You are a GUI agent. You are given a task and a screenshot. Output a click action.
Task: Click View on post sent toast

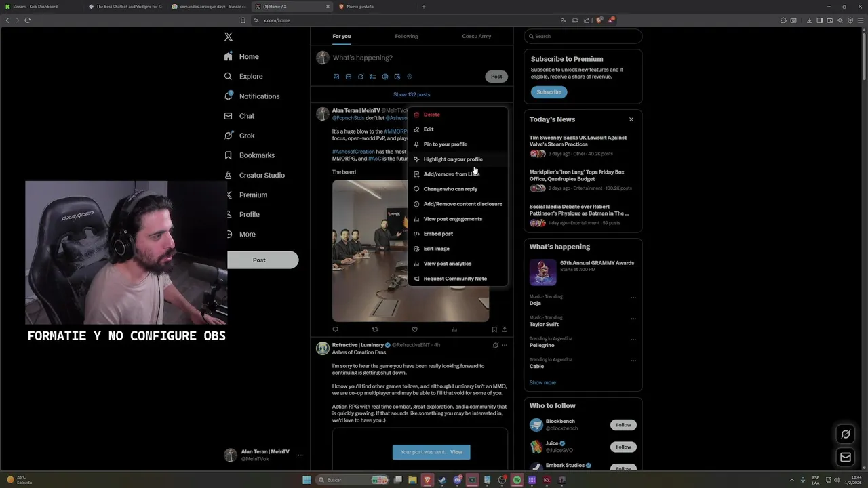(456, 452)
